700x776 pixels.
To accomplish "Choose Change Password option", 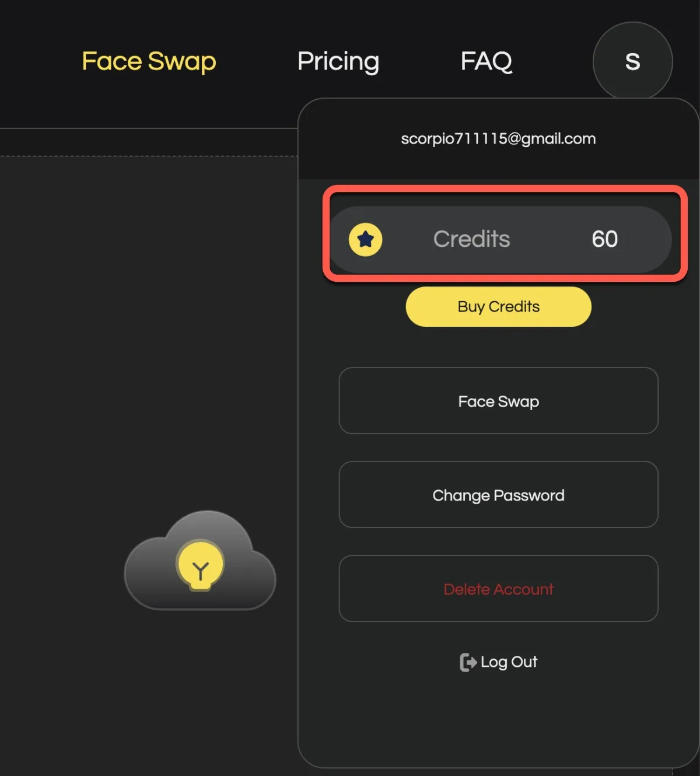I will [498, 495].
